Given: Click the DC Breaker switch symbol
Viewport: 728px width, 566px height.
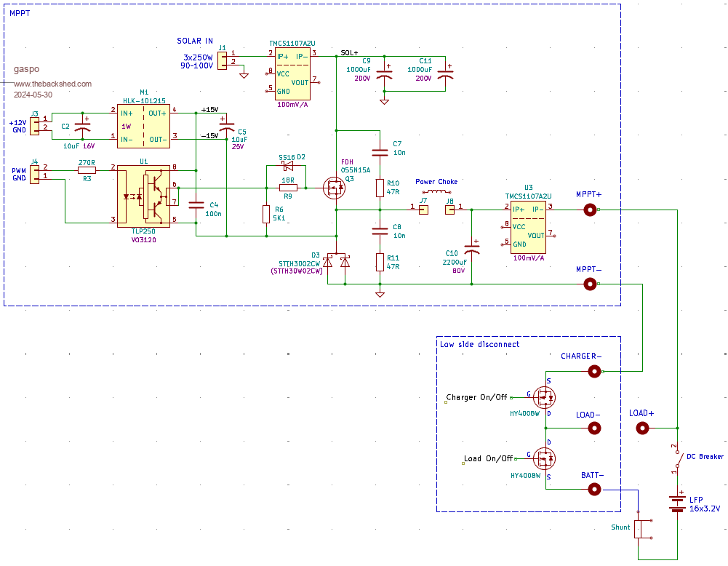Looking at the screenshot, I should click(677, 458).
